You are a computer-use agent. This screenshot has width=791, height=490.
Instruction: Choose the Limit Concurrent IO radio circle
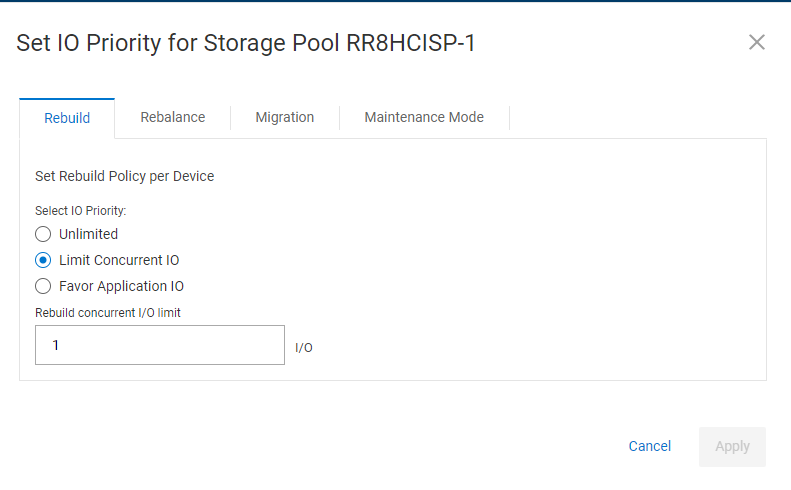[43, 260]
